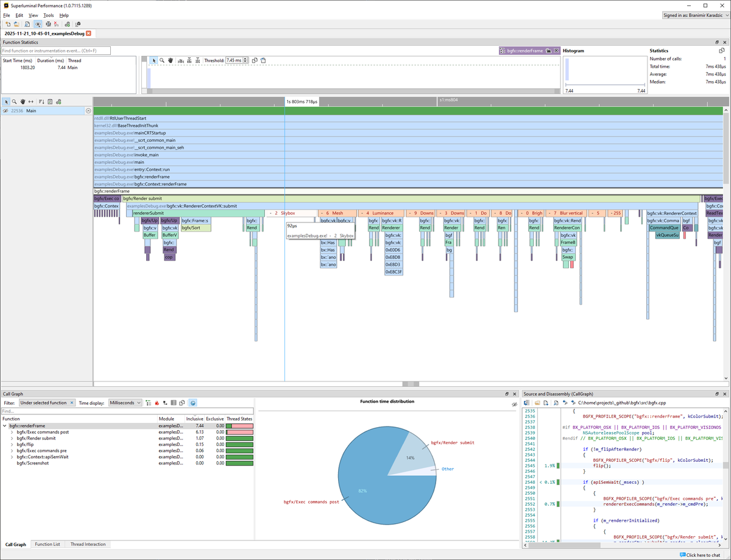Click the calculator-like icon in the timeline toolbar
Viewport: 731px width, 560px height.
pyautogui.click(x=50, y=102)
